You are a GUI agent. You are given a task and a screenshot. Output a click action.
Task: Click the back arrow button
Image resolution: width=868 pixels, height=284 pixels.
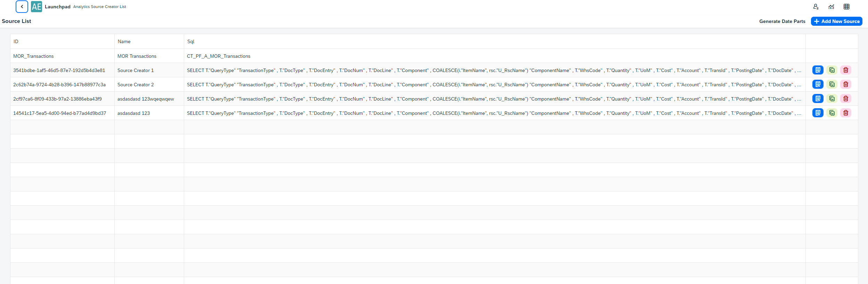[x=22, y=7]
